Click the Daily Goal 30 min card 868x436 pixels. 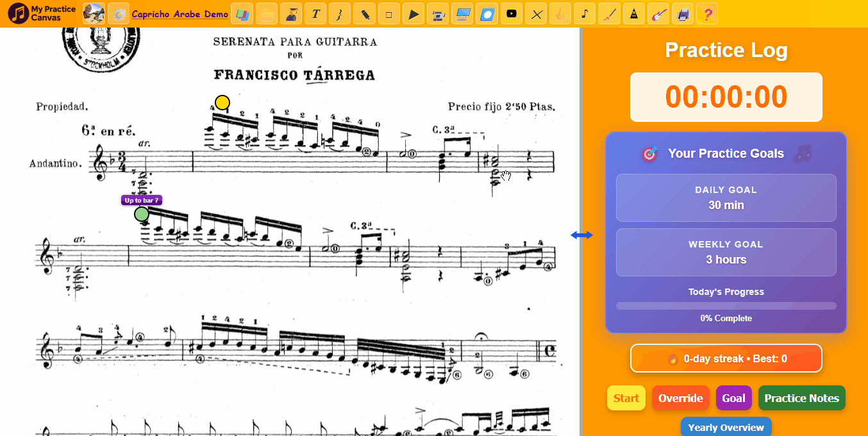(726, 198)
